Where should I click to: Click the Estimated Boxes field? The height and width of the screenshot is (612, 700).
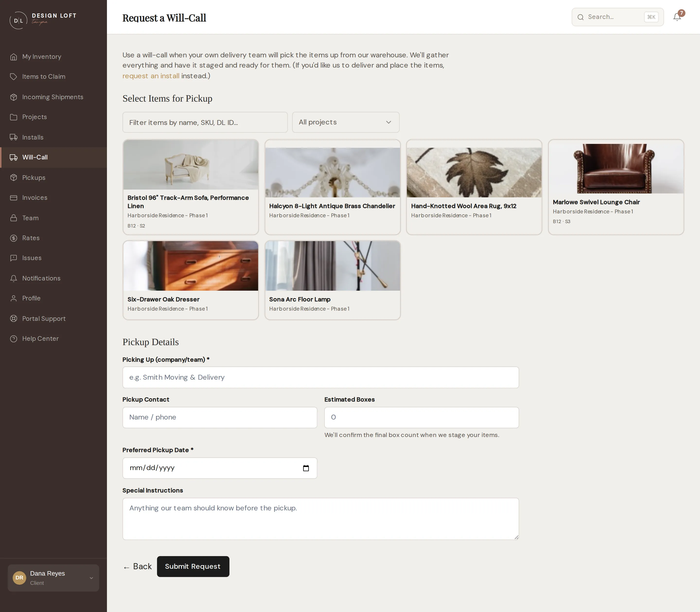point(421,417)
